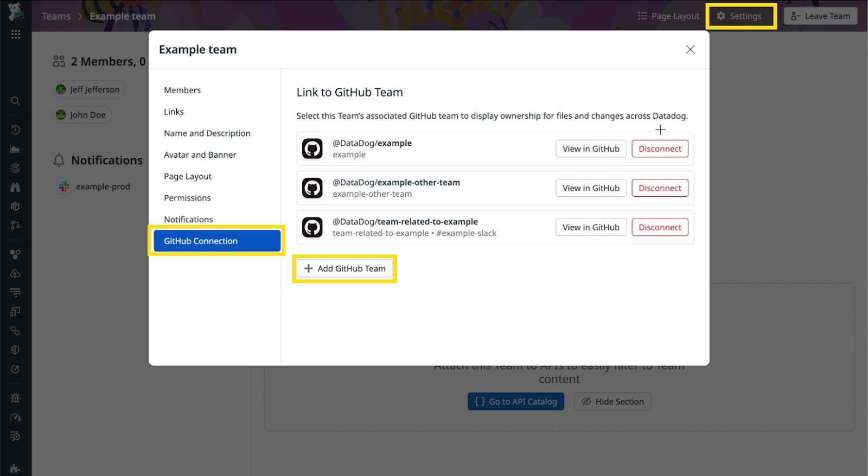Close the Example team settings dialog
868x476 pixels.
coord(690,49)
